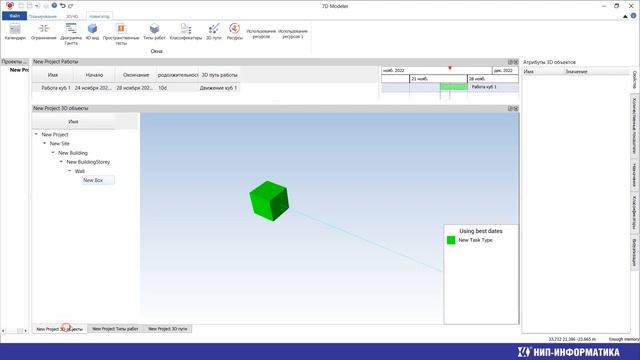Click the green Работа куб 1 Gantt bar
640x360 pixels.
coord(454,87)
